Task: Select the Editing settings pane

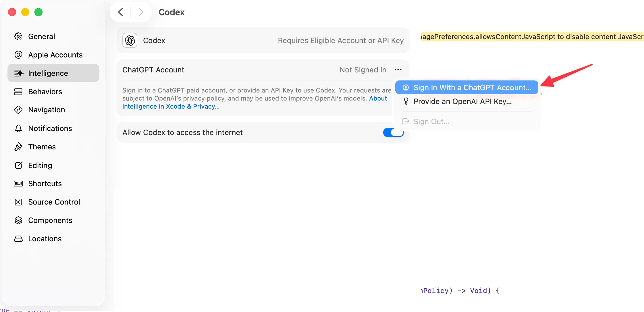Action: (x=40, y=165)
